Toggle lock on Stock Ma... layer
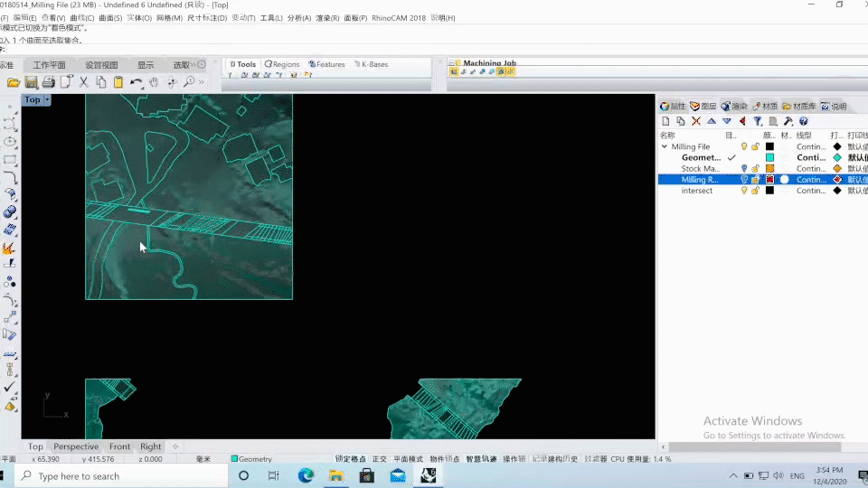The image size is (868, 488). [x=755, y=169]
